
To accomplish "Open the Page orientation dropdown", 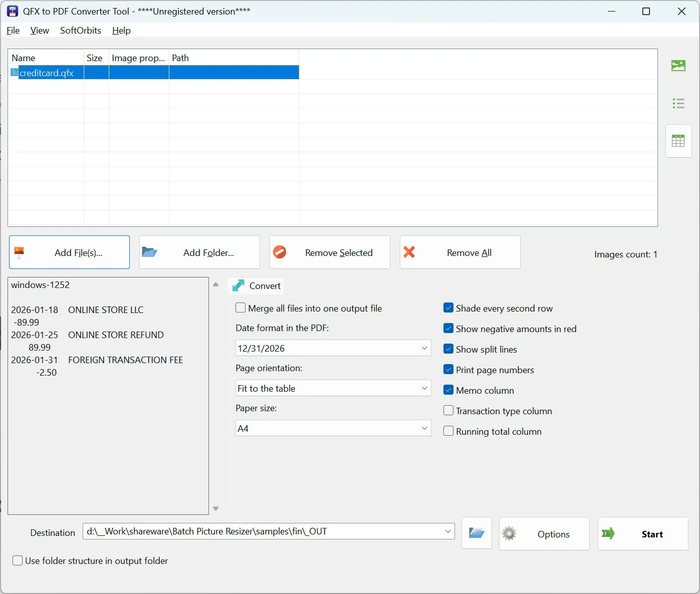I will tap(333, 388).
